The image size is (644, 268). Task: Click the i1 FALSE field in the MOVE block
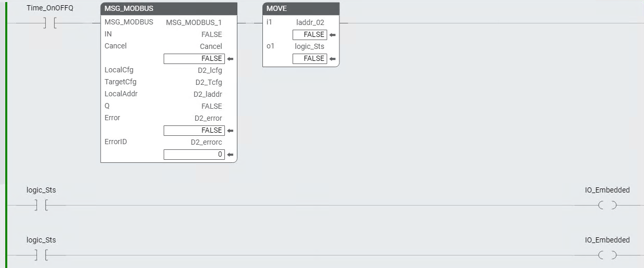coord(310,35)
